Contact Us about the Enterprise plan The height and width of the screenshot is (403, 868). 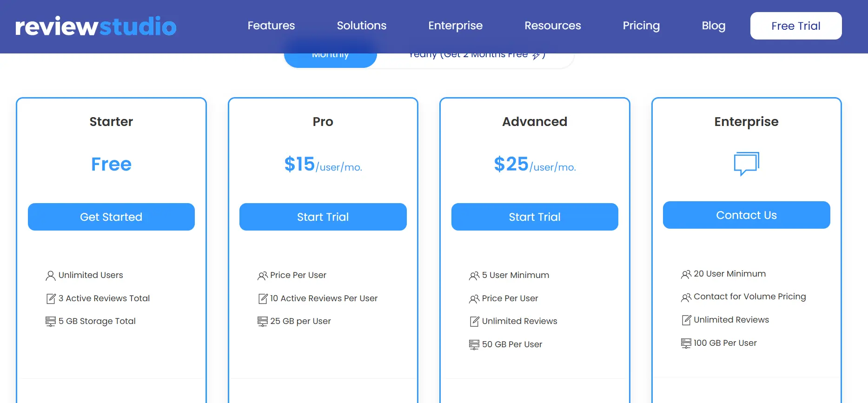pos(746,215)
